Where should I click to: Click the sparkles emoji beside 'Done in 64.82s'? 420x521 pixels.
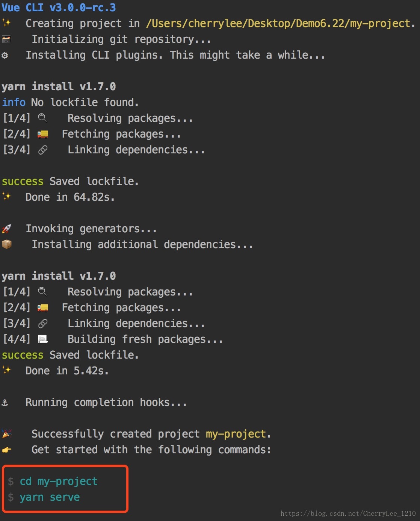pos(7,197)
